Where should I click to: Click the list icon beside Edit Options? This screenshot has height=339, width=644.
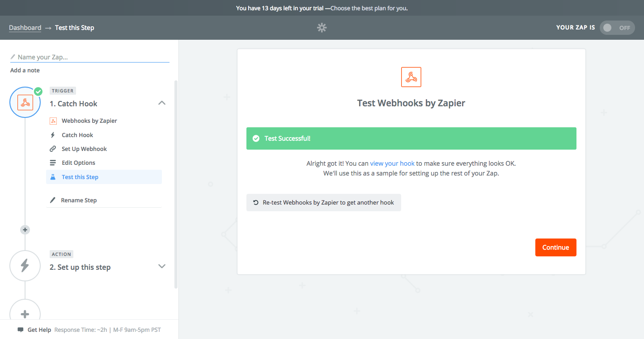pos(53,163)
